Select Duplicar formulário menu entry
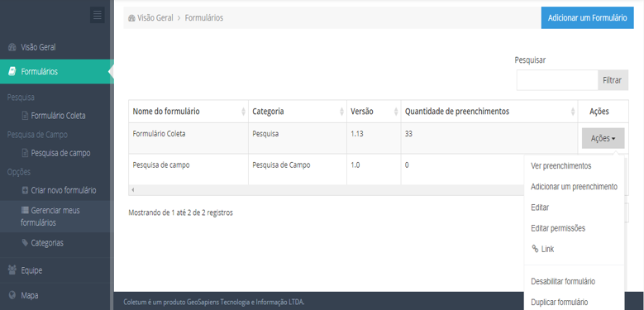Image resolution: width=644 pixels, height=310 pixels. coord(559,302)
